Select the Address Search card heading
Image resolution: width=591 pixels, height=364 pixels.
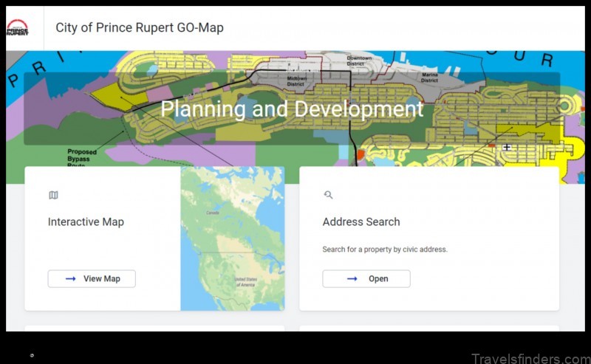tap(361, 222)
